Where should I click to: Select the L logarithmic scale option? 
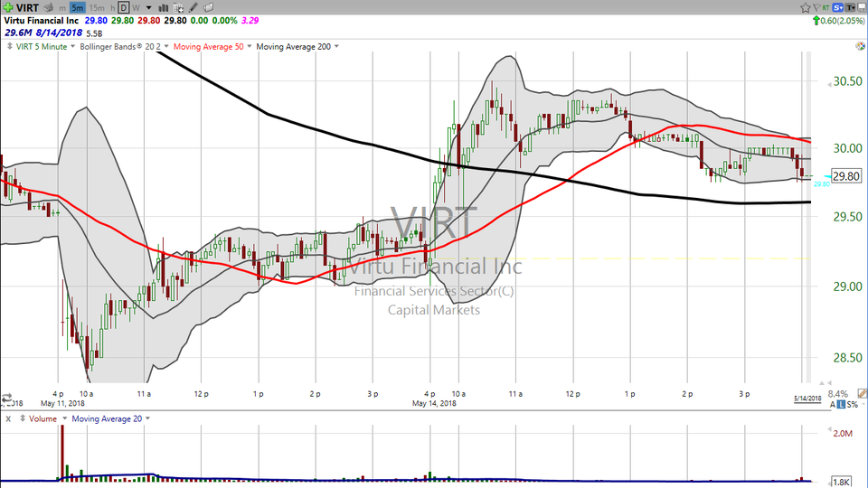click(x=841, y=405)
